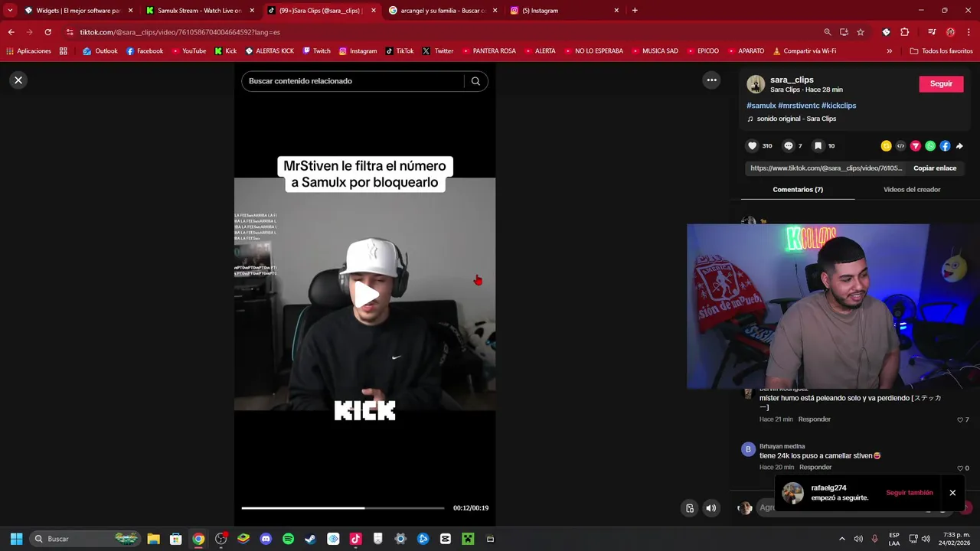
Task: Share to WhatsApp icon
Action: pyautogui.click(x=930, y=145)
